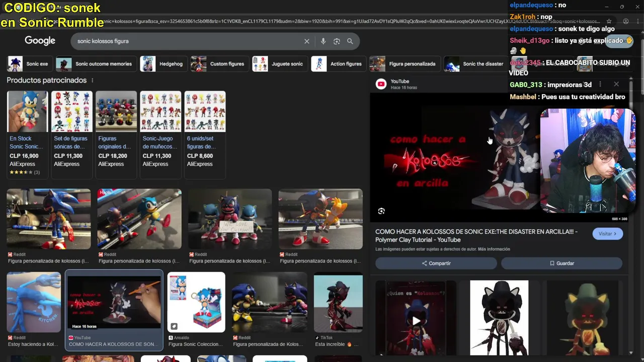Click in the sonic kolossos figura search field

click(x=186, y=41)
